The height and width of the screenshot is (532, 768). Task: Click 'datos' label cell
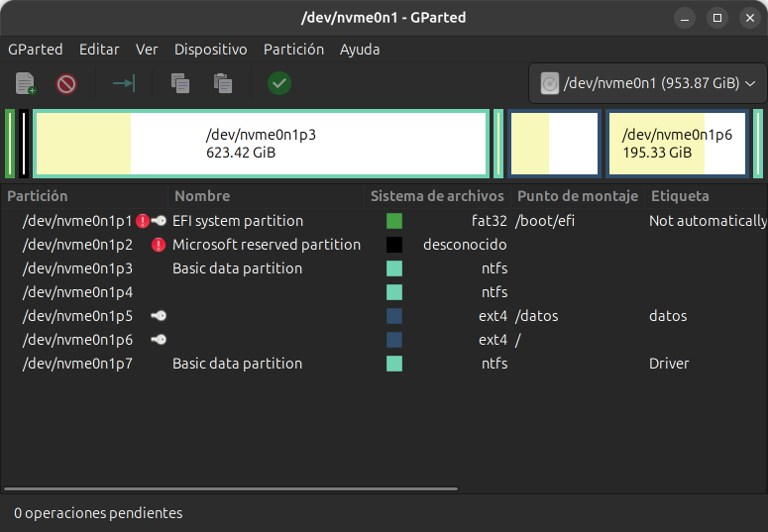click(668, 316)
